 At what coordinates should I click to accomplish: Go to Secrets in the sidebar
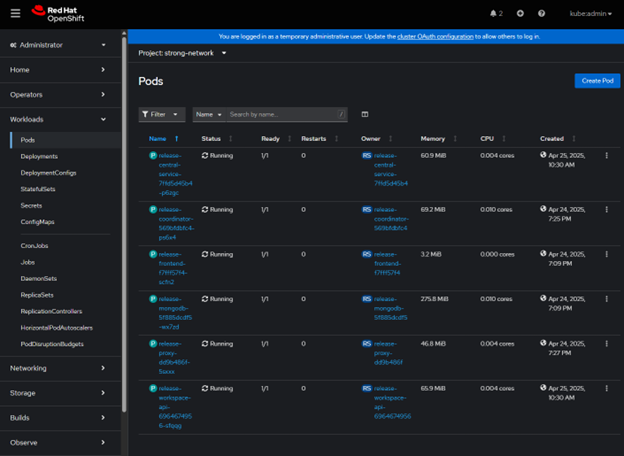coord(31,206)
